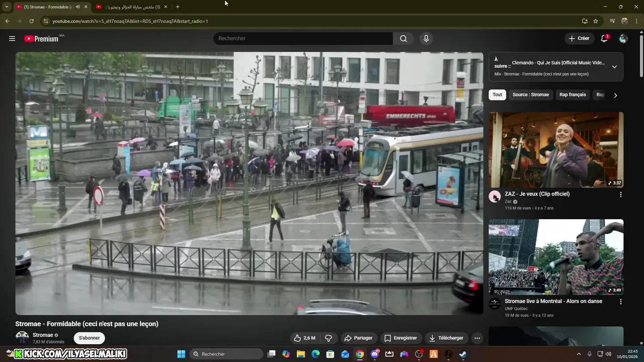Screen dimensions: 644x362
Task: Open Zaz channel avatar
Action: (495, 197)
